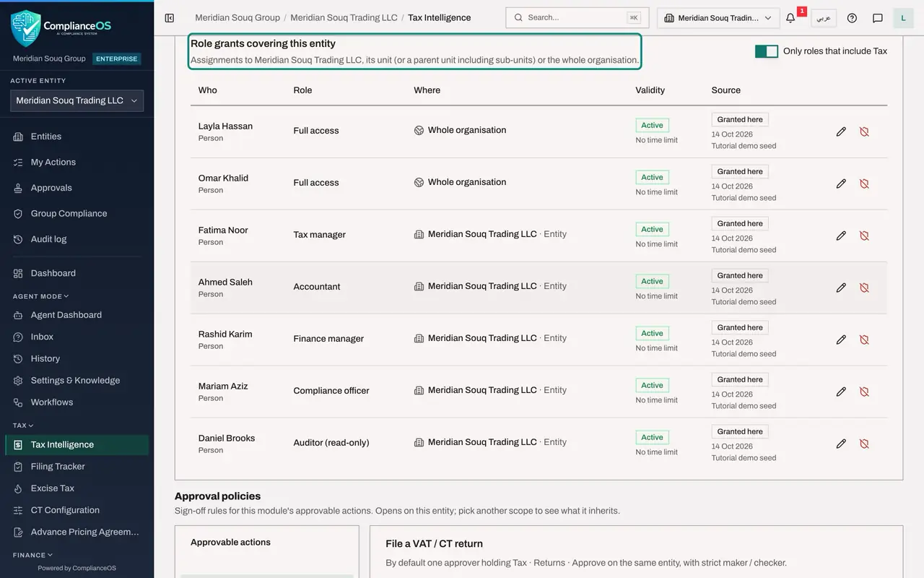Image resolution: width=924 pixels, height=578 pixels.
Task: Edit Mariam Aziz's Compliance officer grant
Action: tap(841, 392)
